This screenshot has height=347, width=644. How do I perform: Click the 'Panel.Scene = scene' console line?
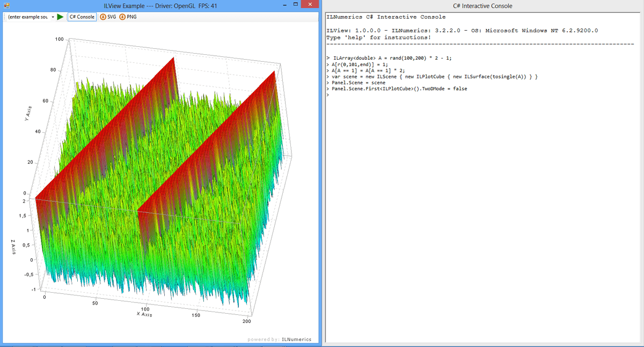click(x=355, y=83)
